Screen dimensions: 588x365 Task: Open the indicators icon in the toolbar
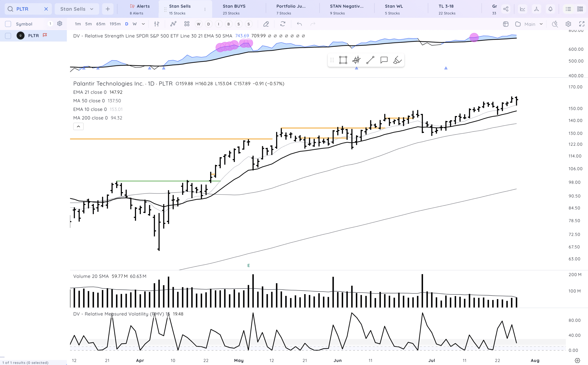coord(173,24)
